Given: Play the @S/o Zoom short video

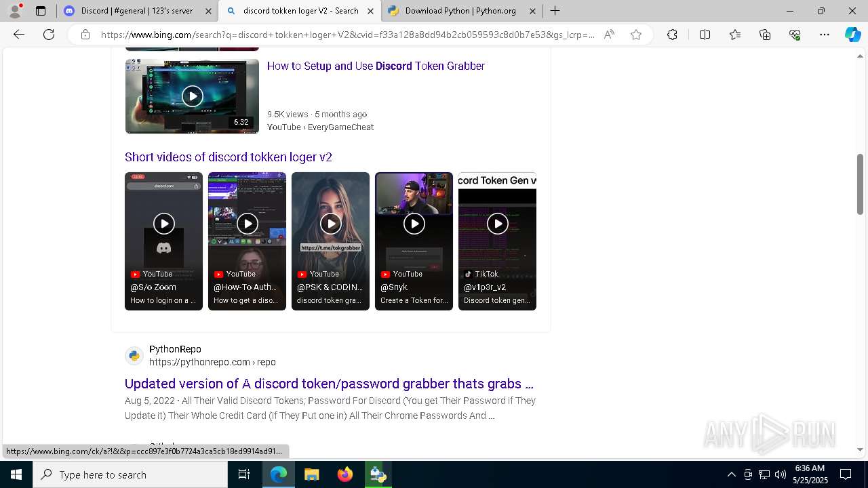Looking at the screenshot, I should (x=163, y=224).
